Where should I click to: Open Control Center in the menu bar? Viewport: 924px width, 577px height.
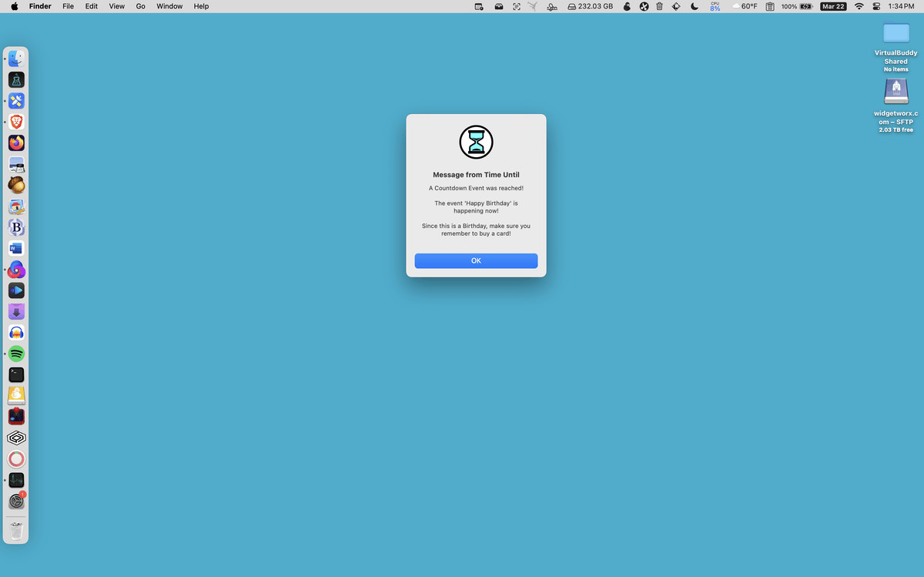876,6
